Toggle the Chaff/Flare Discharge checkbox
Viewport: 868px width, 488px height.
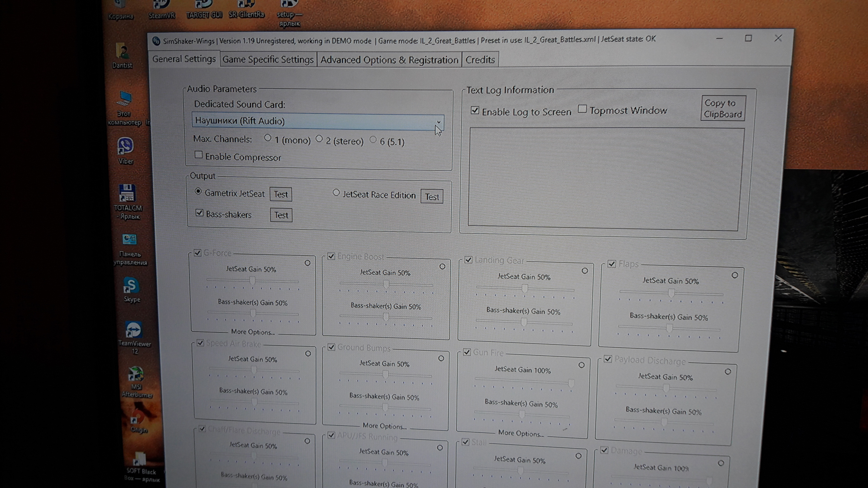point(202,429)
